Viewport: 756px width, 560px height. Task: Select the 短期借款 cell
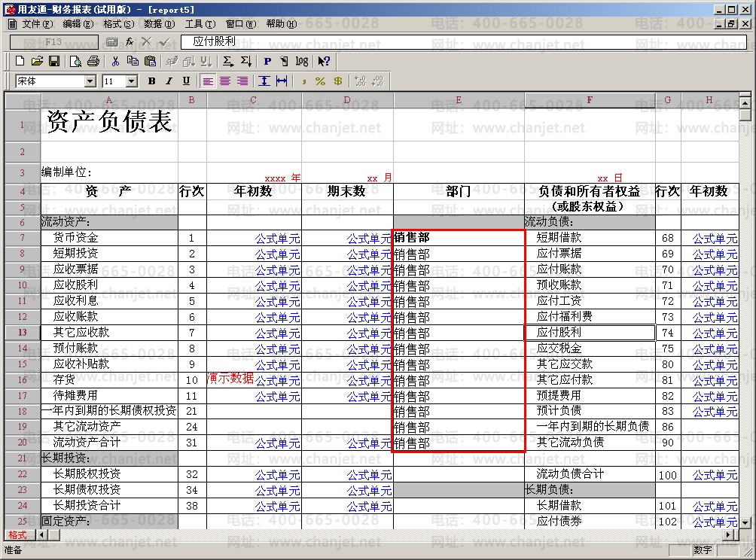click(x=590, y=238)
